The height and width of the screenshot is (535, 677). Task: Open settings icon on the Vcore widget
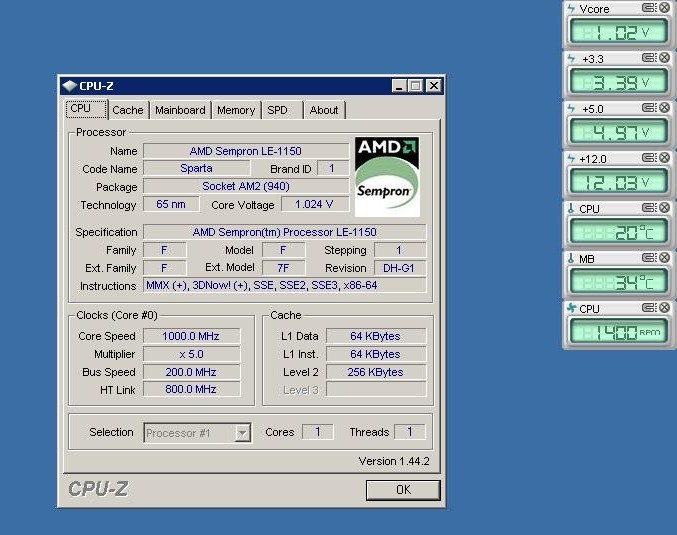click(648, 7)
